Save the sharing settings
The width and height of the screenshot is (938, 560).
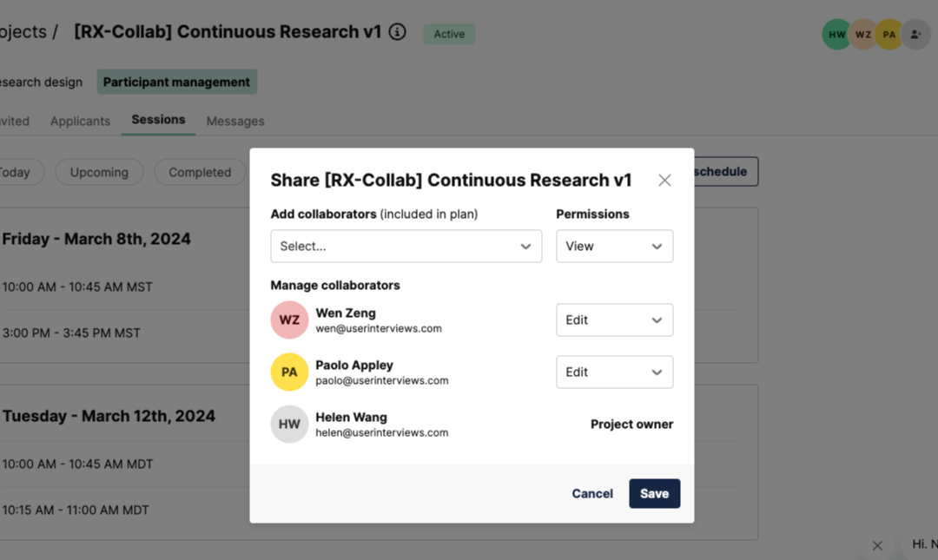coord(655,494)
